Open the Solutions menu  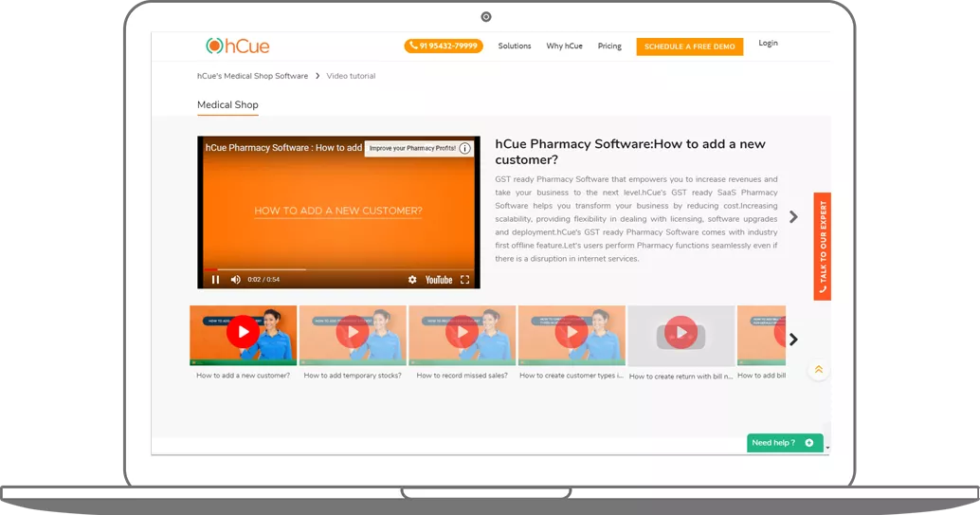[515, 46]
